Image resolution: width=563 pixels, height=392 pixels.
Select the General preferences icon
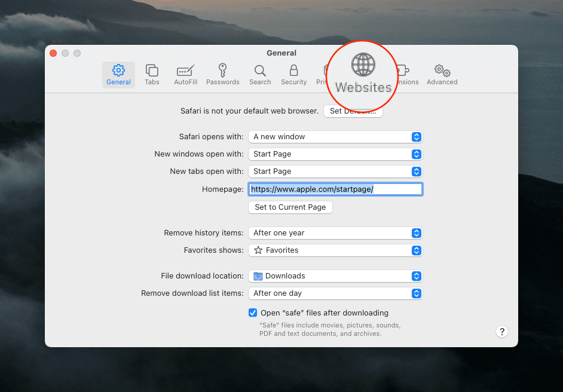[118, 73]
